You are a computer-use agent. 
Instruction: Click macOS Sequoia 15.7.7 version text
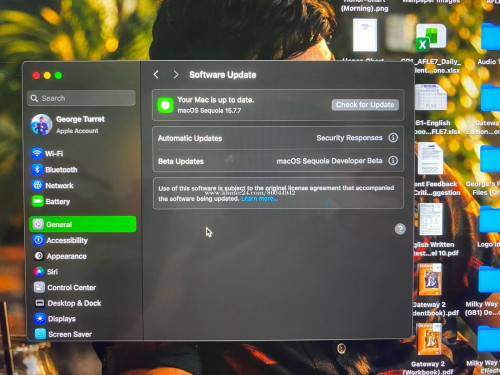[x=209, y=110]
